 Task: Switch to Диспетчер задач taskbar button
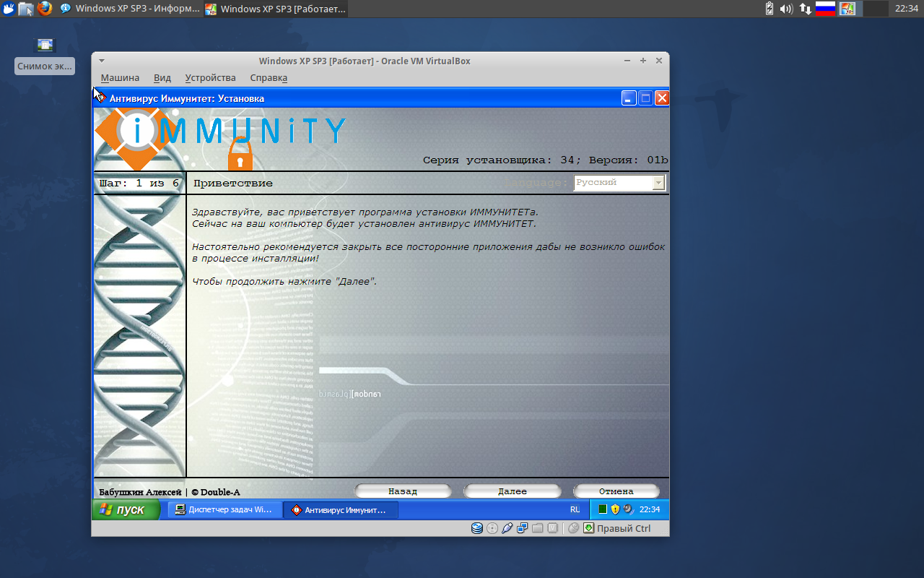[225, 509]
